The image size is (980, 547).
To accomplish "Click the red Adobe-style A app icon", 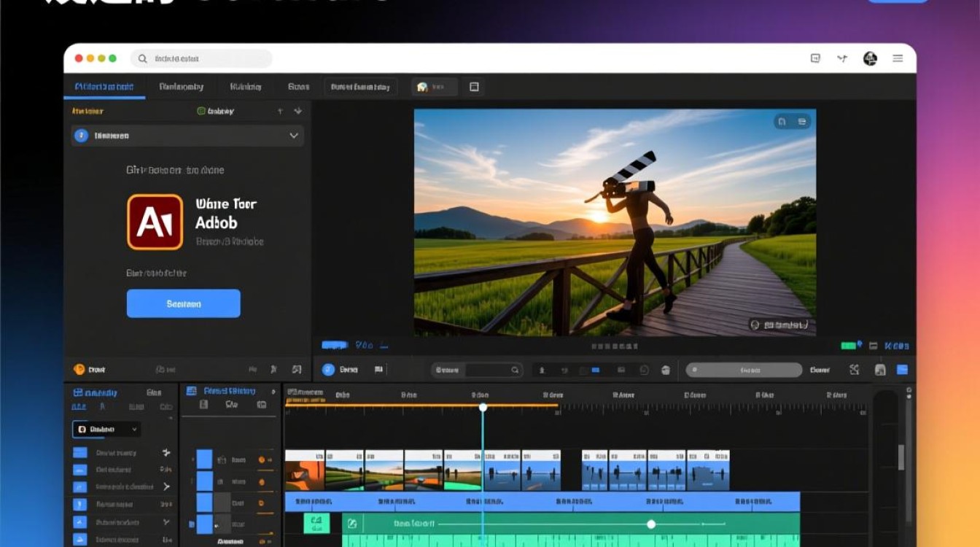I will (155, 222).
